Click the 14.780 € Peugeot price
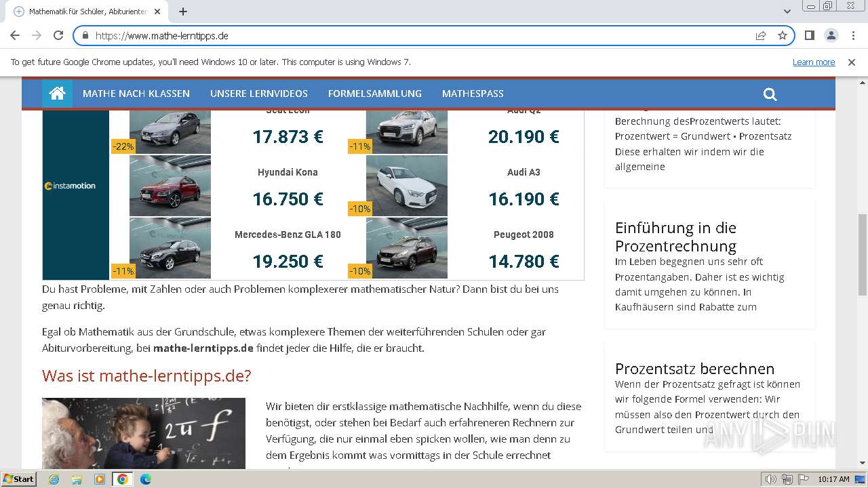868x488 pixels. pos(524,262)
